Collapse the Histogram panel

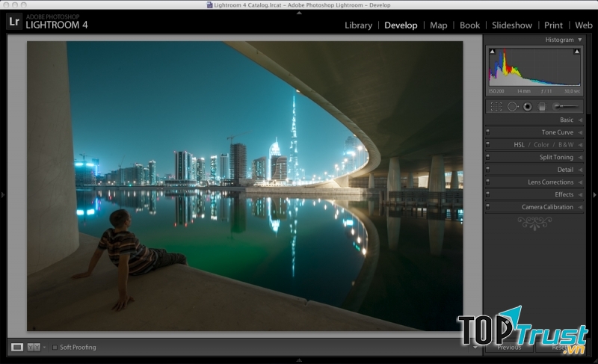coord(580,40)
